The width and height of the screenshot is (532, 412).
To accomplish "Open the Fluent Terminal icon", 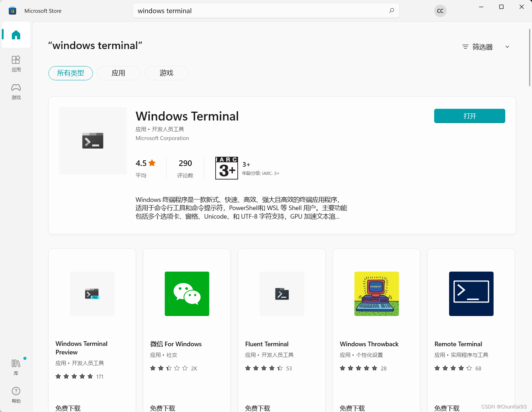I will 282,294.
